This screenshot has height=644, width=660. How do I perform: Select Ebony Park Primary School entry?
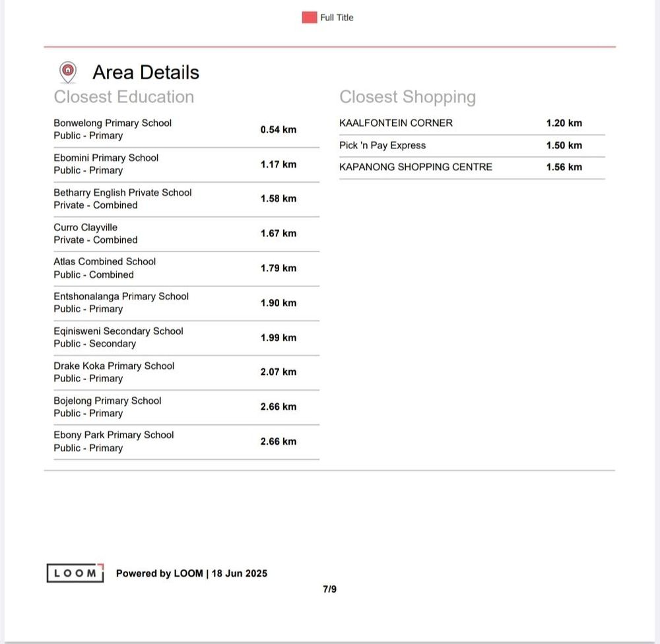point(114,435)
